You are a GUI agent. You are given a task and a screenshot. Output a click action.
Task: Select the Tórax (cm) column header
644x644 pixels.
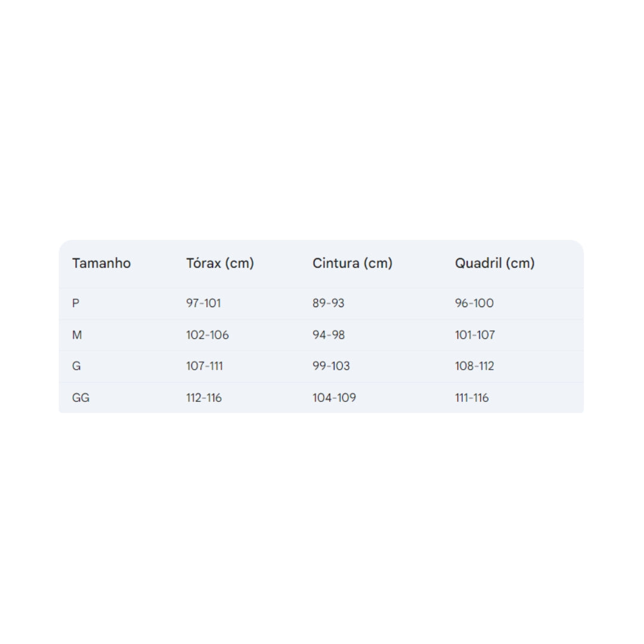tap(220, 263)
